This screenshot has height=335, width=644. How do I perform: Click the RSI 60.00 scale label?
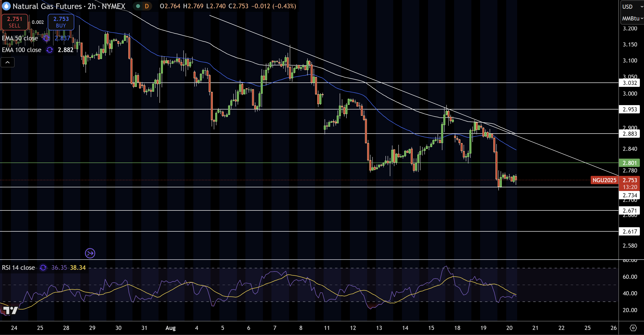[630, 277]
